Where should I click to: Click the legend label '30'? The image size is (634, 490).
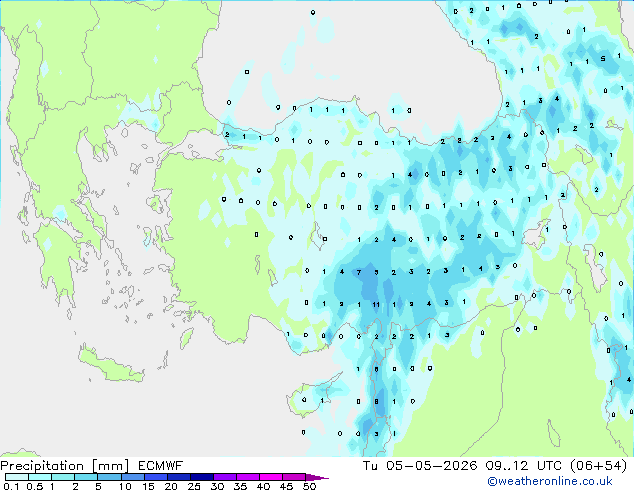(x=217, y=486)
